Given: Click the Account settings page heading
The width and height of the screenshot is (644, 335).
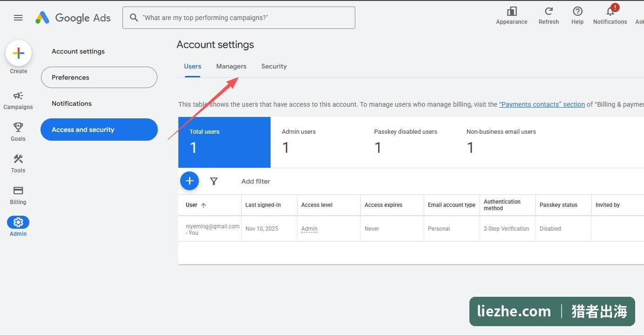Looking at the screenshot, I should (x=215, y=45).
